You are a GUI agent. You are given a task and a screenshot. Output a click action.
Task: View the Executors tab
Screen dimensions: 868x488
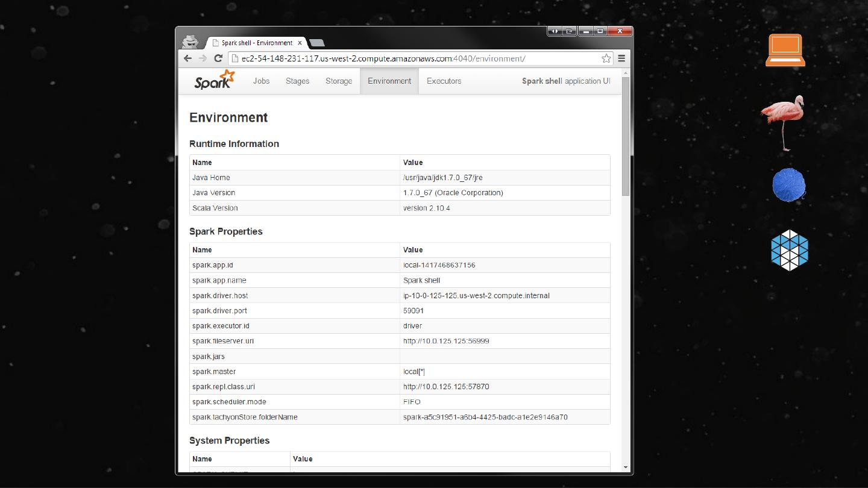pos(444,81)
